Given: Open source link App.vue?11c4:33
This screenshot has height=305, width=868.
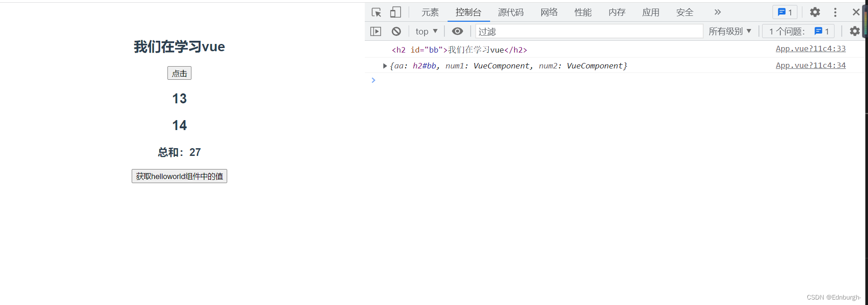Looking at the screenshot, I should (x=811, y=48).
